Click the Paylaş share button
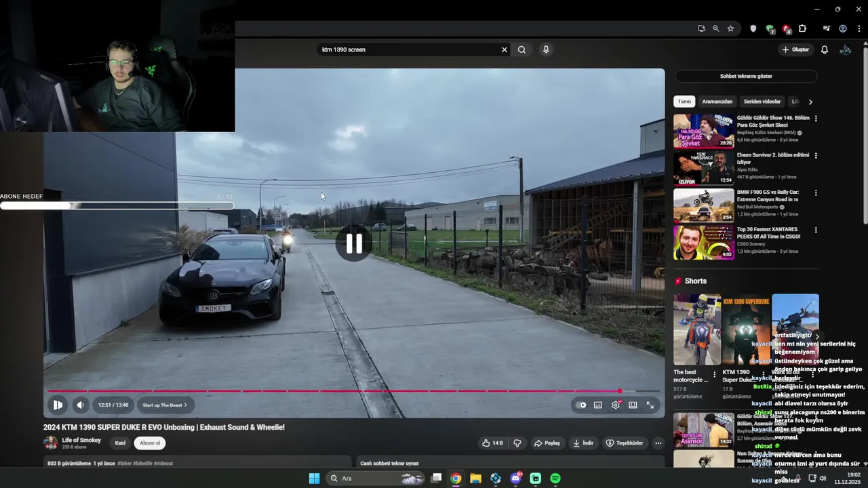 tap(547, 443)
